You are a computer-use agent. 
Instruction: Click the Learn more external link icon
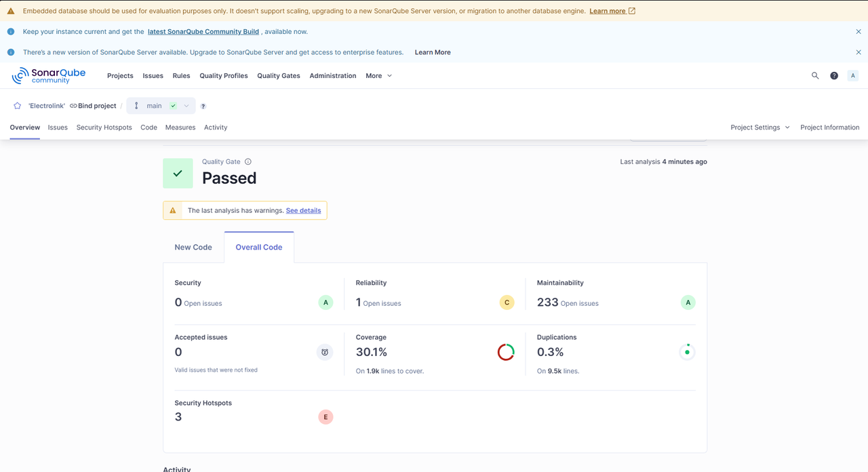tap(632, 11)
